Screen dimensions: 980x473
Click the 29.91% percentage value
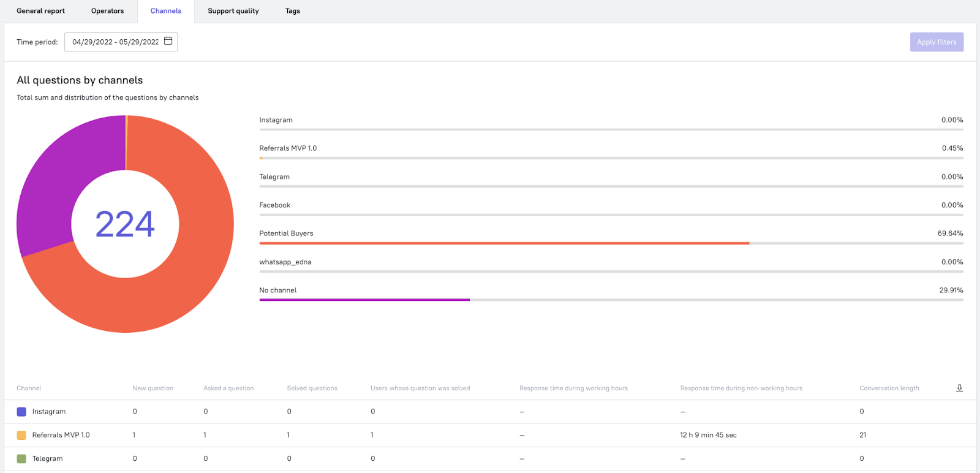tap(951, 290)
